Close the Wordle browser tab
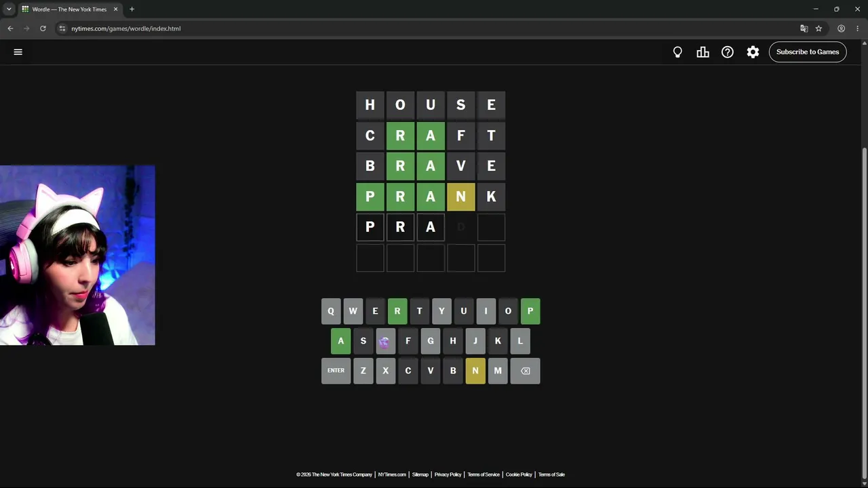The height and width of the screenshot is (488, 868). [x=115, y=9]
